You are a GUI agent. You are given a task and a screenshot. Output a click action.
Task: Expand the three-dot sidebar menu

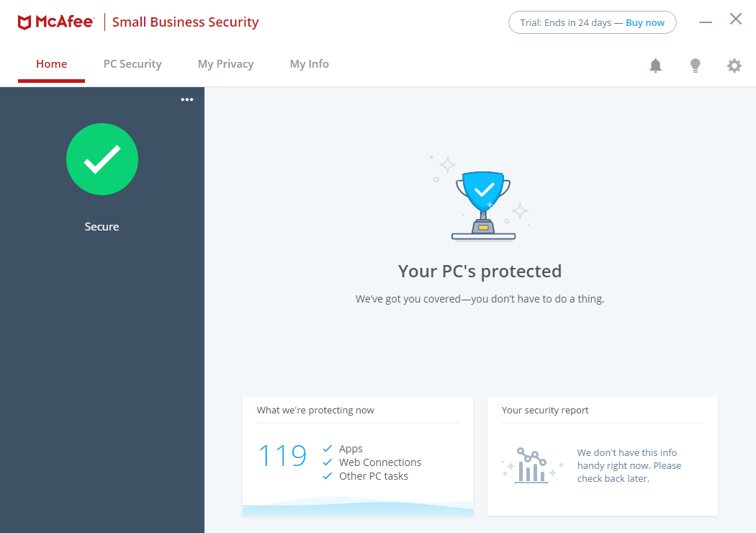click(x=187, y=99)
